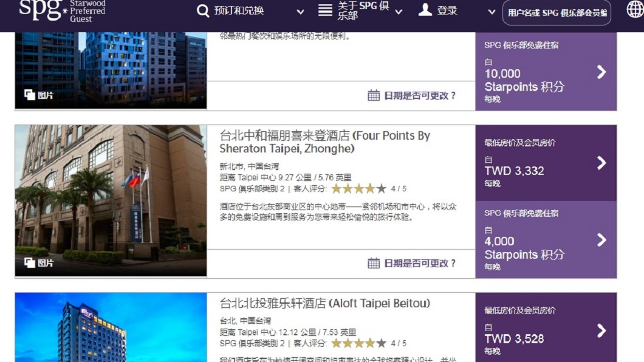The height and width of the screenshot is (362, 644).
Task: Click top hotel's 日期是否可更改 link
Action: coord(419,95)
